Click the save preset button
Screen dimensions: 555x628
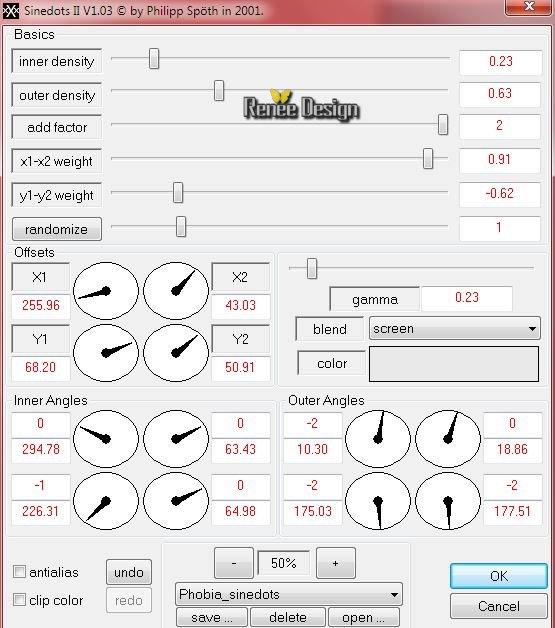pos(211,617)
